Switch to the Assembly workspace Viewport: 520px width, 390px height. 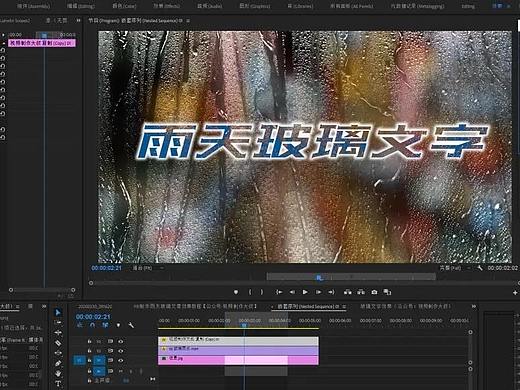[33, 6]
